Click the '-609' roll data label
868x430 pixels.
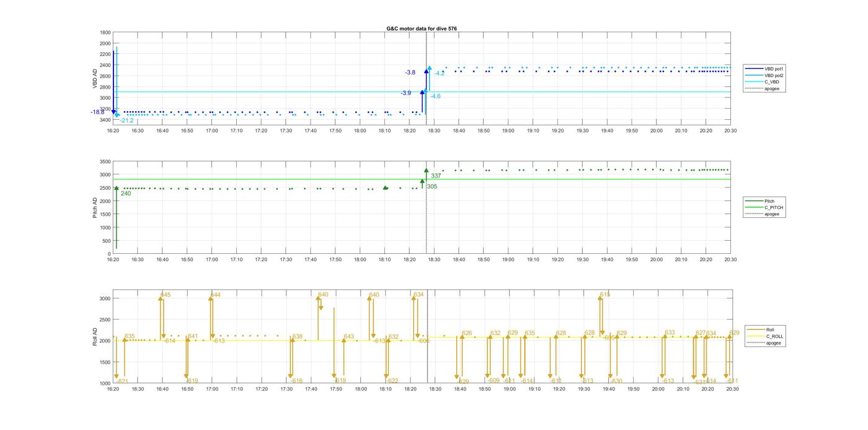493,380
